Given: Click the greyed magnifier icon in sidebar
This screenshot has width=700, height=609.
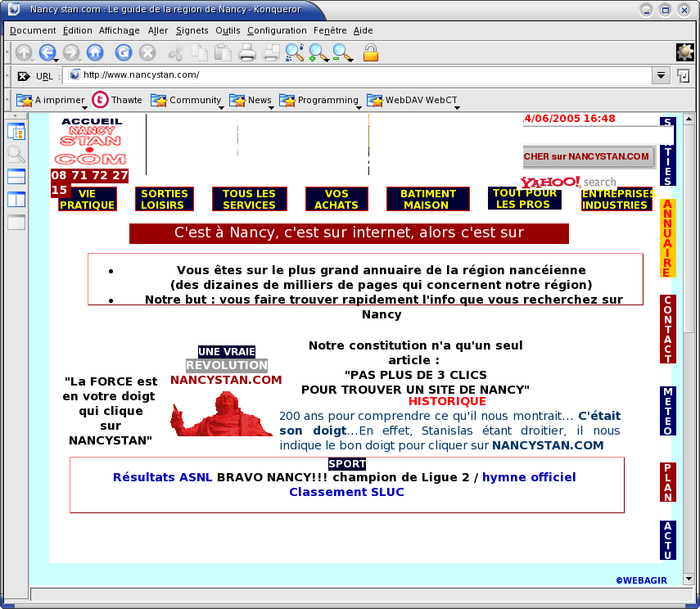Looking at the screenshot, I should point(16,155).
